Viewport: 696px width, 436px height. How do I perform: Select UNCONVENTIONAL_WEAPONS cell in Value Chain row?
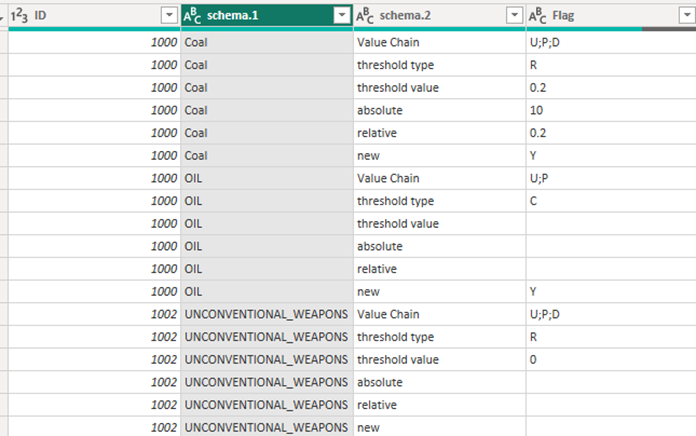[x=267, y=314]
